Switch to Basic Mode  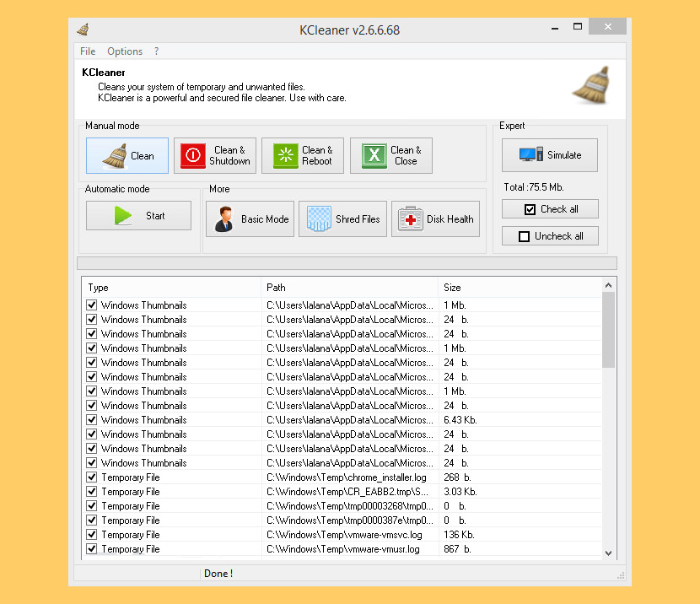click(250, 218)
